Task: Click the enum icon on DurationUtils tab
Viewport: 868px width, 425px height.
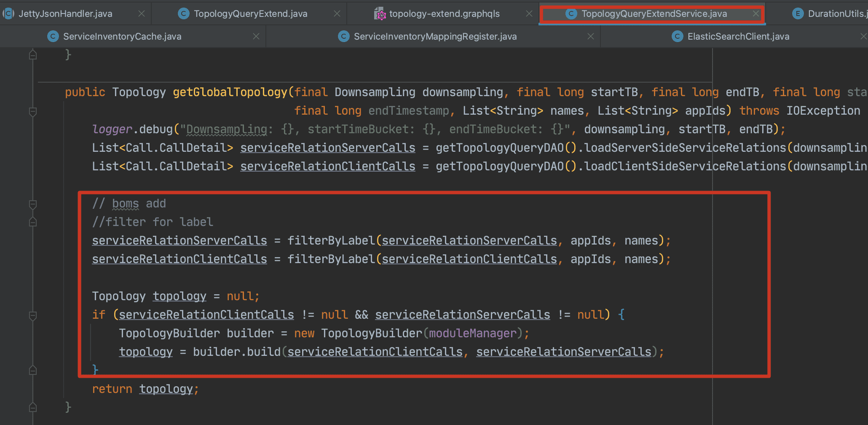Action: point(798,14)
